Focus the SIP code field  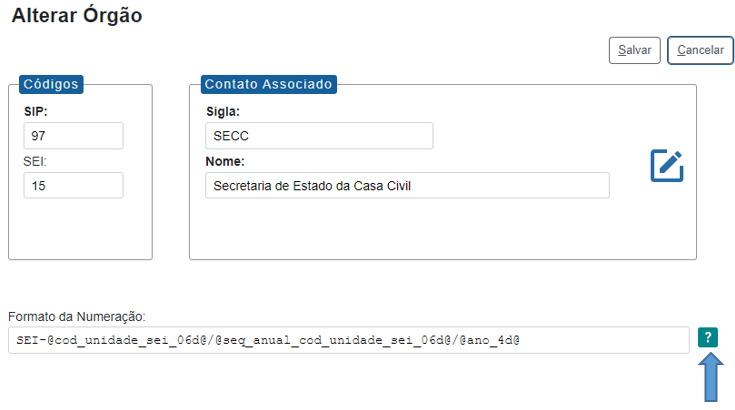tap(73, 136)
